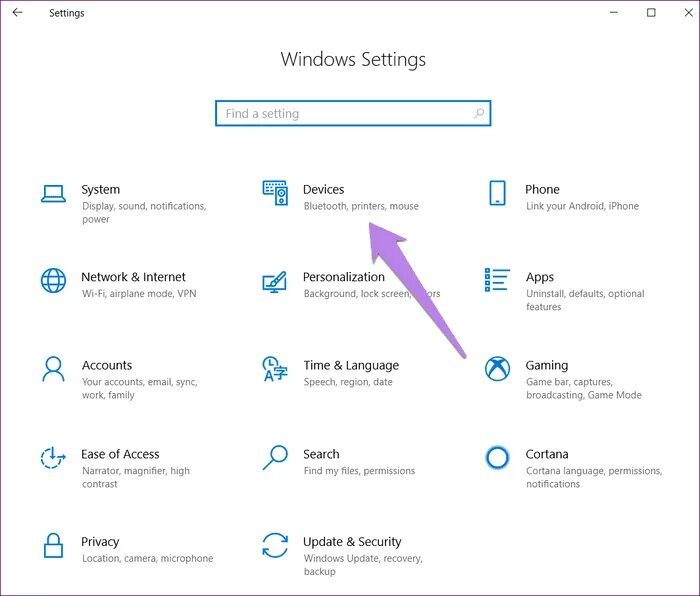The image size is (700, 596).
Task: Click the 'Windows Settings' page title
Action: [x=353, y=59]
